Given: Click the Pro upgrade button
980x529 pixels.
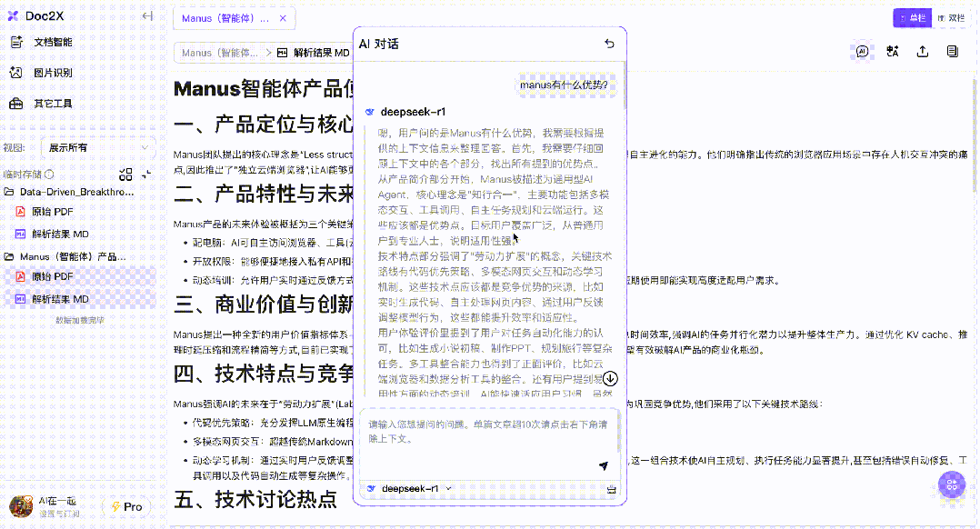Looking at the screenshot, I should coord(126,507).
